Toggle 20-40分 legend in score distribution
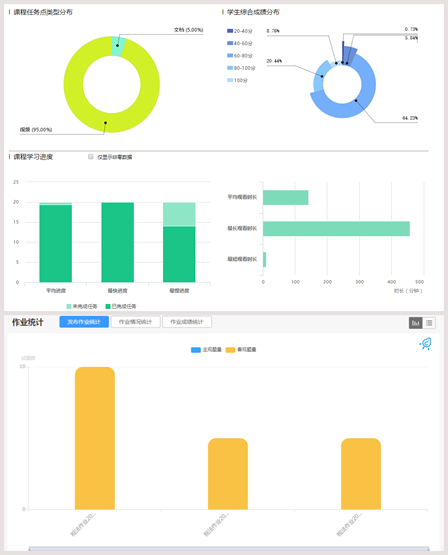This screenshot has height=555, width=448. 230,31
